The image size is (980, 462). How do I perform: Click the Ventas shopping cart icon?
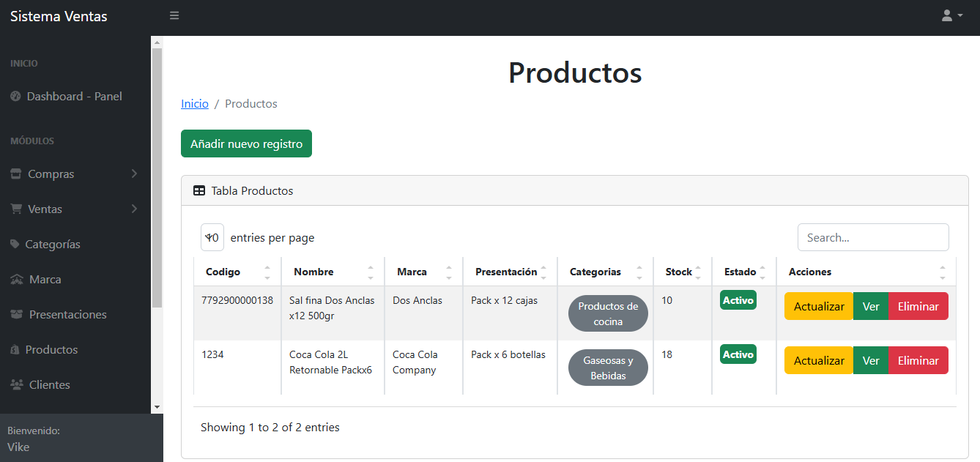tap(16, 209)
